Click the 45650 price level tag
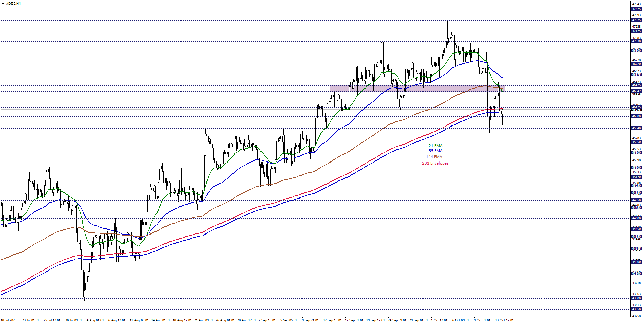The height and width of the screenshot is (324, 644). pyautogui.click(x=636, y=142)
